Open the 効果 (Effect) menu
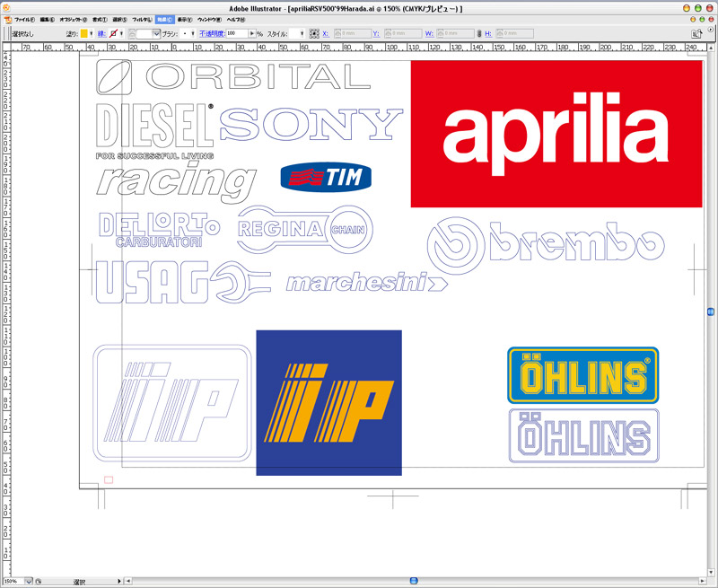 (162, 19)
